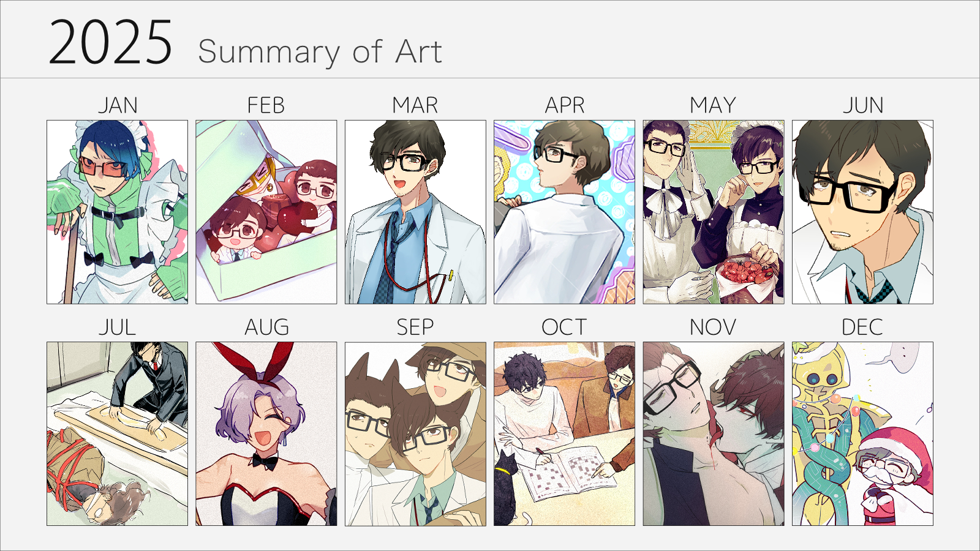
Task: Open the DEC Santa and robot artwork
Action: point(862,433)
